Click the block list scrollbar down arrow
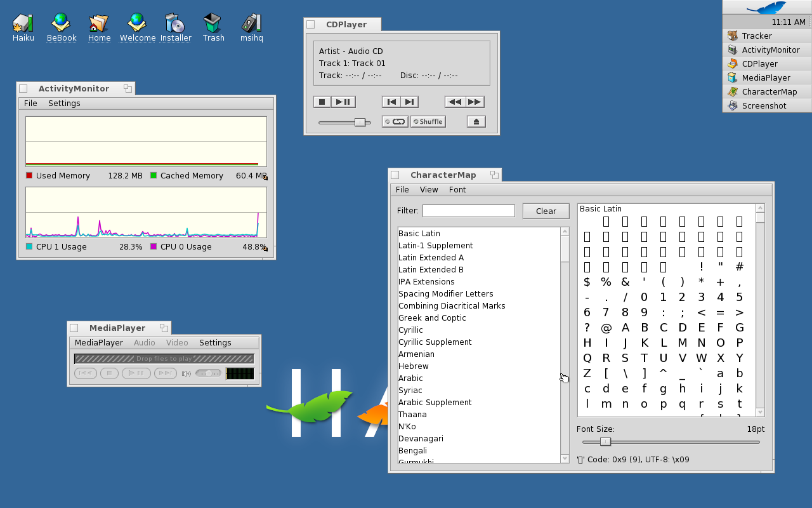812x508 pixels. coord(565,458)
